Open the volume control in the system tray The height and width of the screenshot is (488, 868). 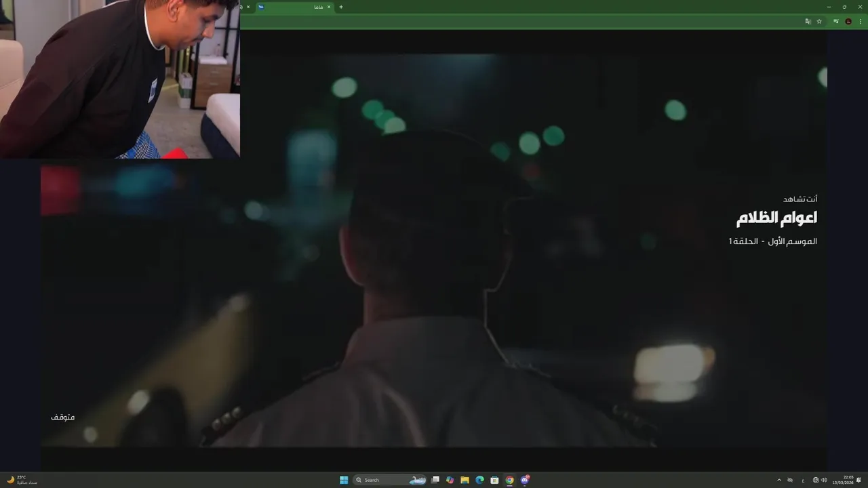pos(824,480)
